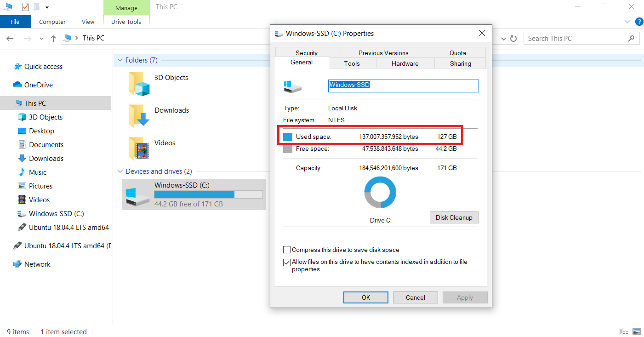Open Downloads in the navigation pane

pos(46,159)
